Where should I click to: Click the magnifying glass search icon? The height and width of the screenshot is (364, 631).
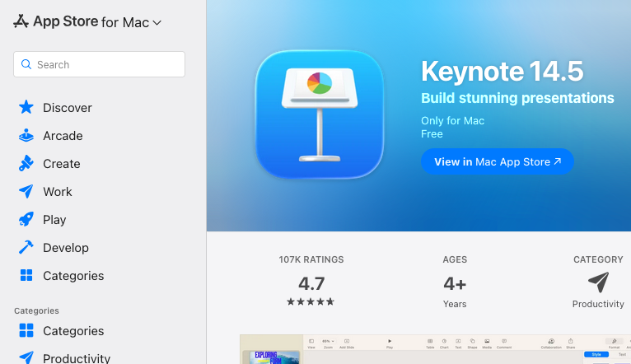[x=26, y=64]
